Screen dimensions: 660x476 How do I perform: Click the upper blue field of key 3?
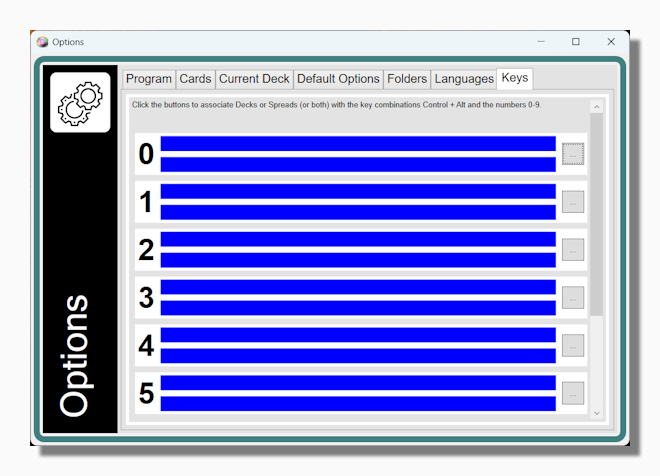(x=358, y=287)
